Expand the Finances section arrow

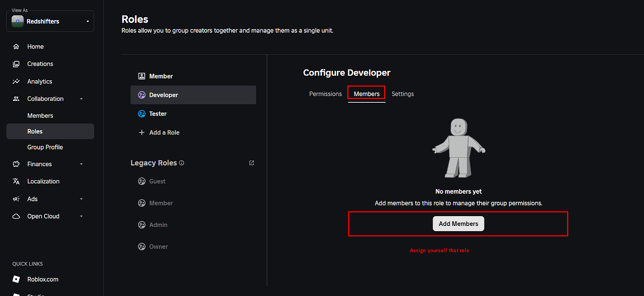(82, 164)
